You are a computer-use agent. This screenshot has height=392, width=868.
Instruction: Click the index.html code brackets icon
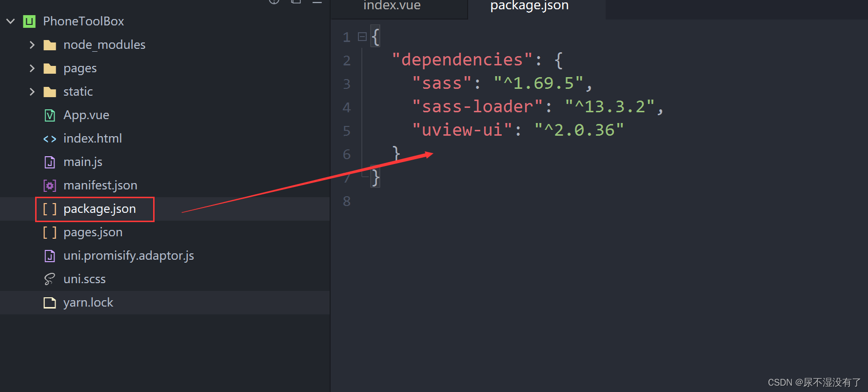[50, 139]
